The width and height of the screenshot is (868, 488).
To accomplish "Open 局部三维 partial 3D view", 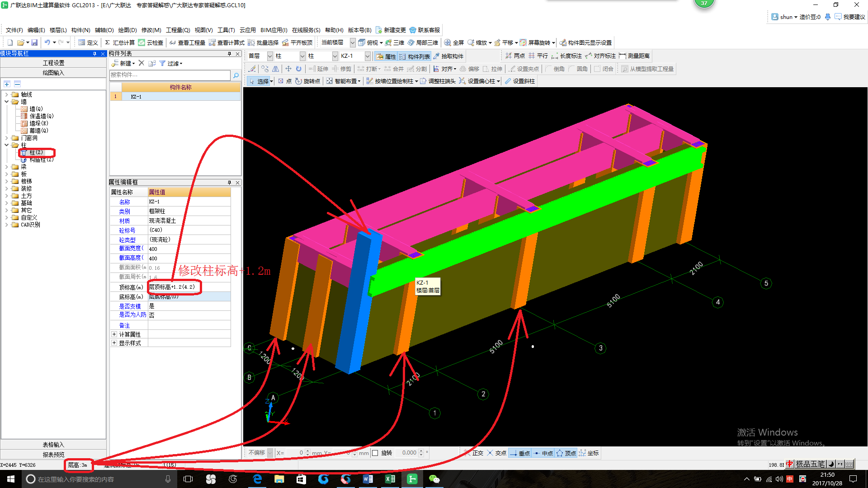I will (423, 42).
